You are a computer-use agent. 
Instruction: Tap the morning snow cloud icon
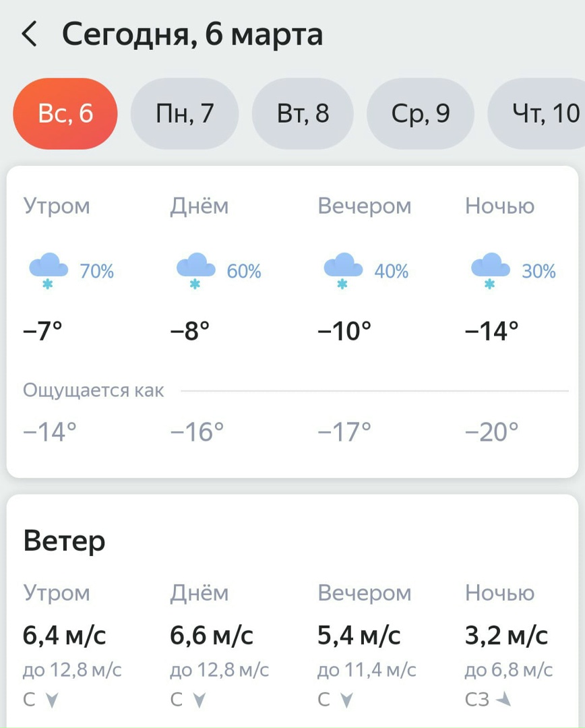coord(49,271)
